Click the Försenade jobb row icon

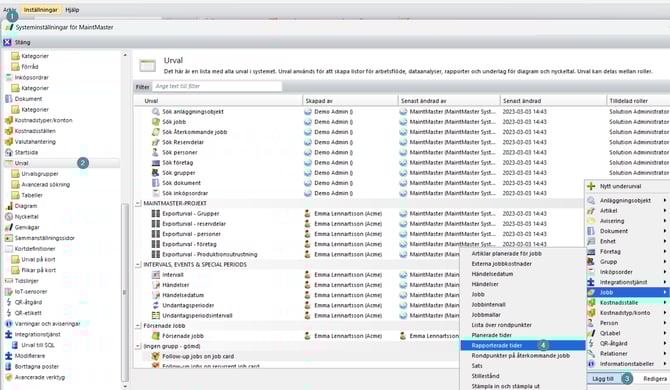[156, 336]
